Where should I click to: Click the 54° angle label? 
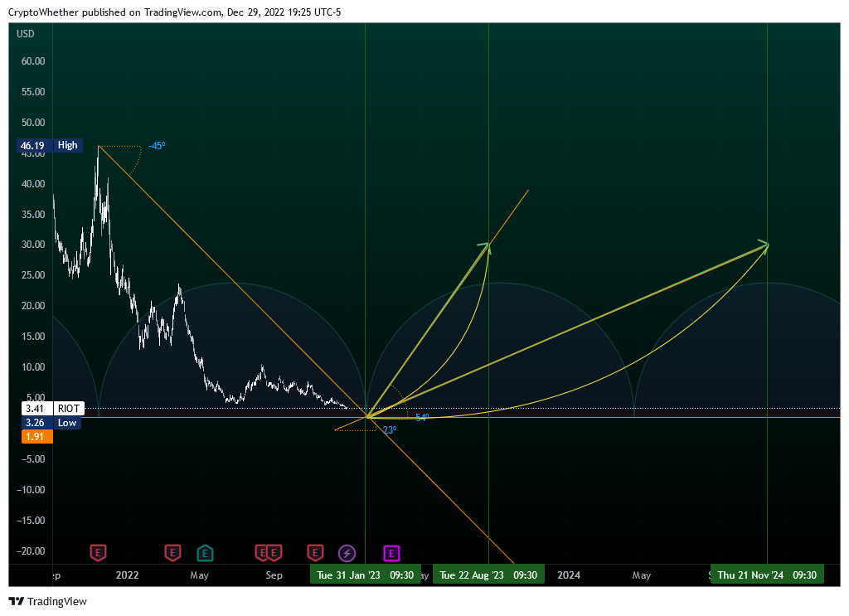(422, 417)
